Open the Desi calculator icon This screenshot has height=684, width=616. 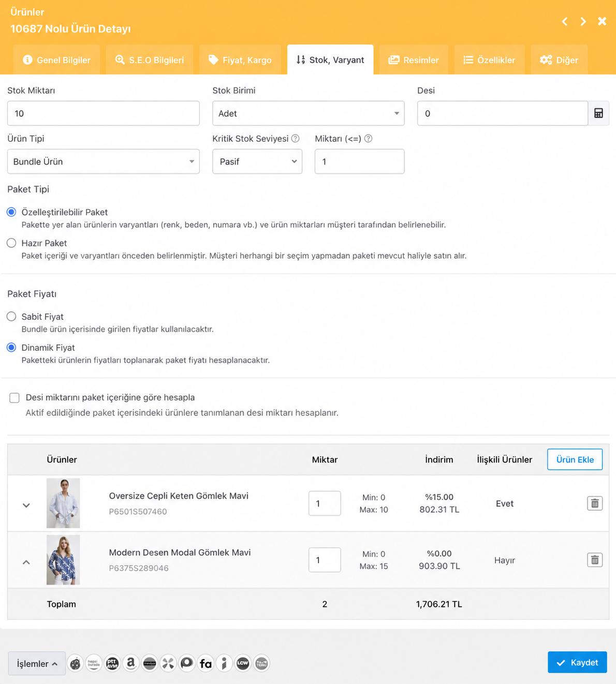click(x=598, y=113)
